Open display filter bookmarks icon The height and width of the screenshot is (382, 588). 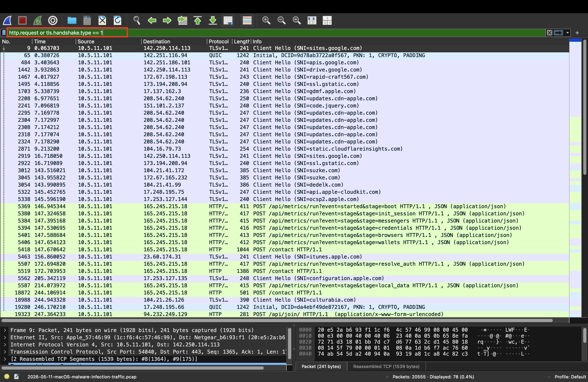(4, 33)
